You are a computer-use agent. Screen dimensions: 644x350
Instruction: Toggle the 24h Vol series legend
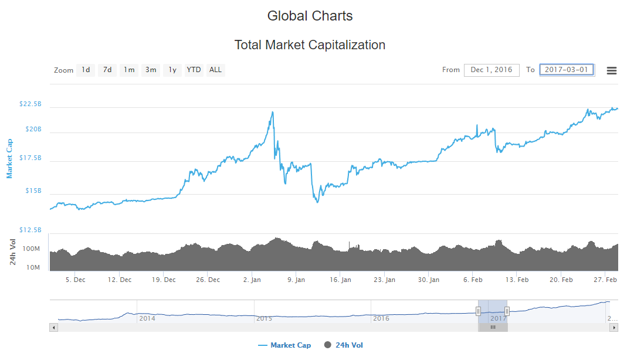coord(344,345)
